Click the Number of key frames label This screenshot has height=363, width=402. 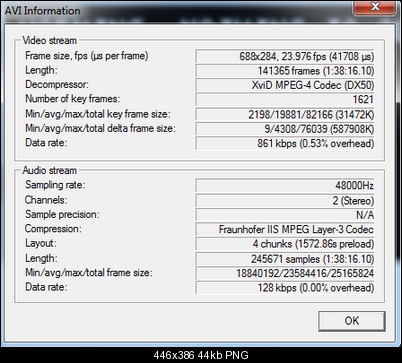[x=73, y=99]
